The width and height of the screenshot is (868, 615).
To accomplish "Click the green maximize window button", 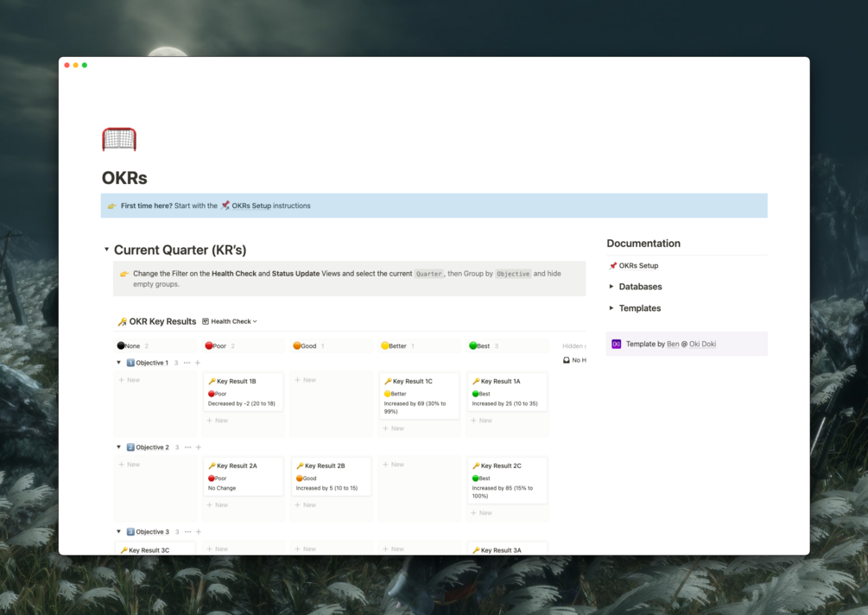I will click(85, 66).
